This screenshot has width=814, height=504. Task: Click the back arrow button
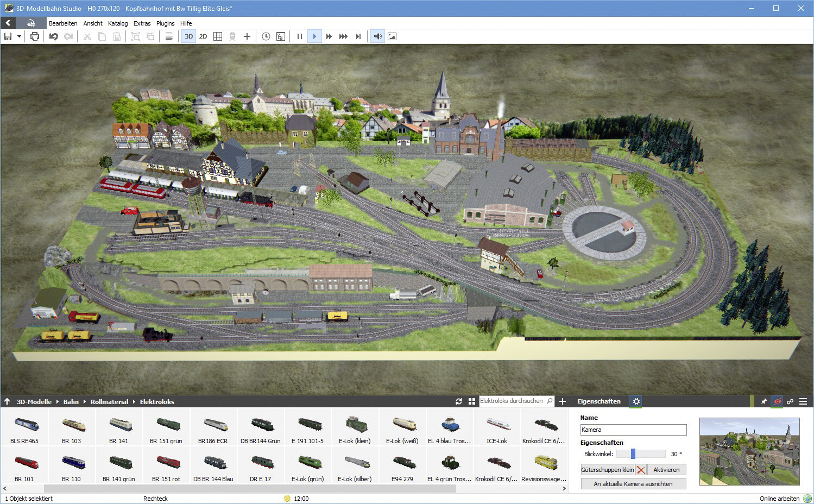coord(8,23)
